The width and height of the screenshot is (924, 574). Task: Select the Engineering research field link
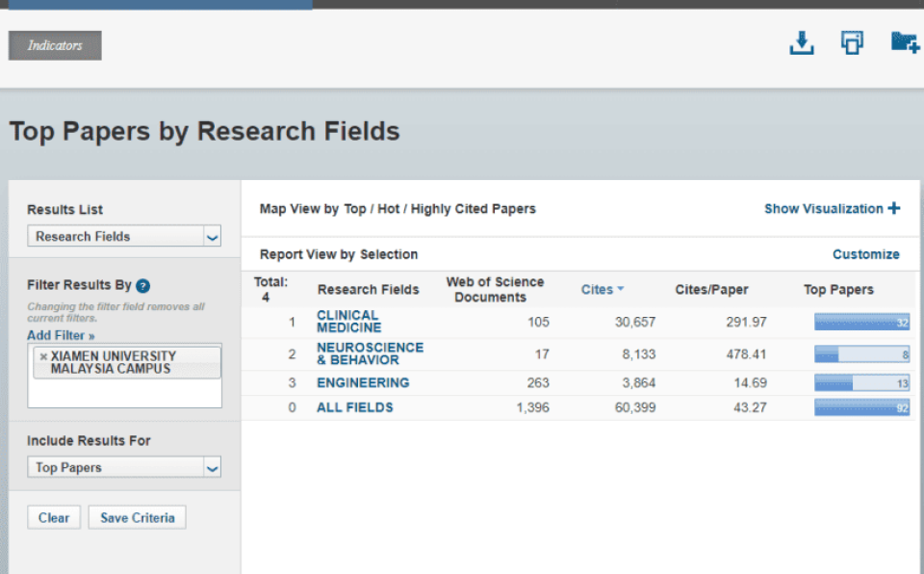point(363,382)
